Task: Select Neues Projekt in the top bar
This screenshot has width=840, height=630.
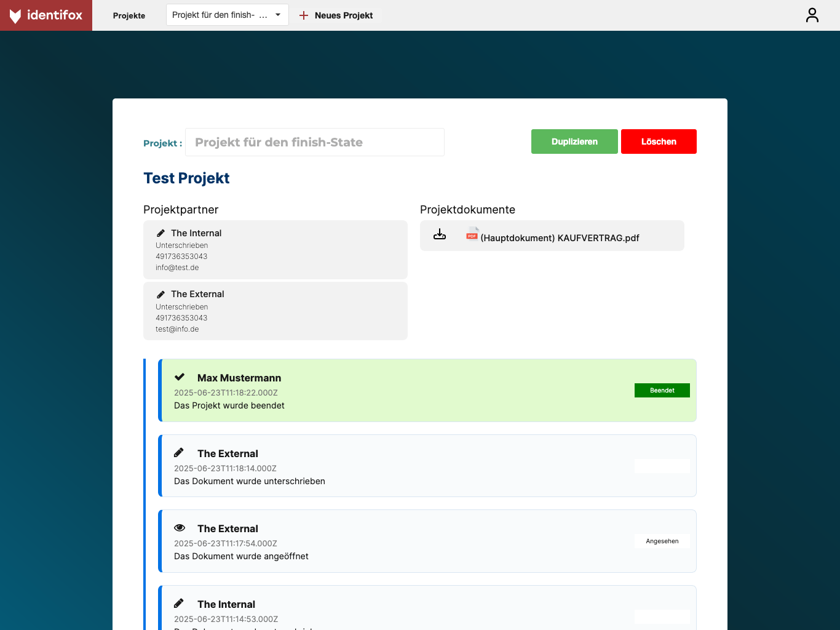Action: click(343, 15)
